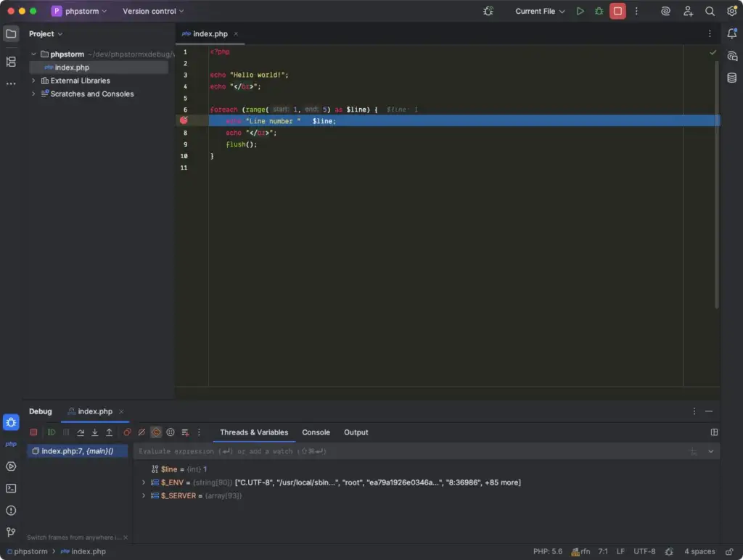The width and height of the screenshot is (743, 560).
Task: Open the Current File run configuration dropdown
Action: click(x=540, y=11)
